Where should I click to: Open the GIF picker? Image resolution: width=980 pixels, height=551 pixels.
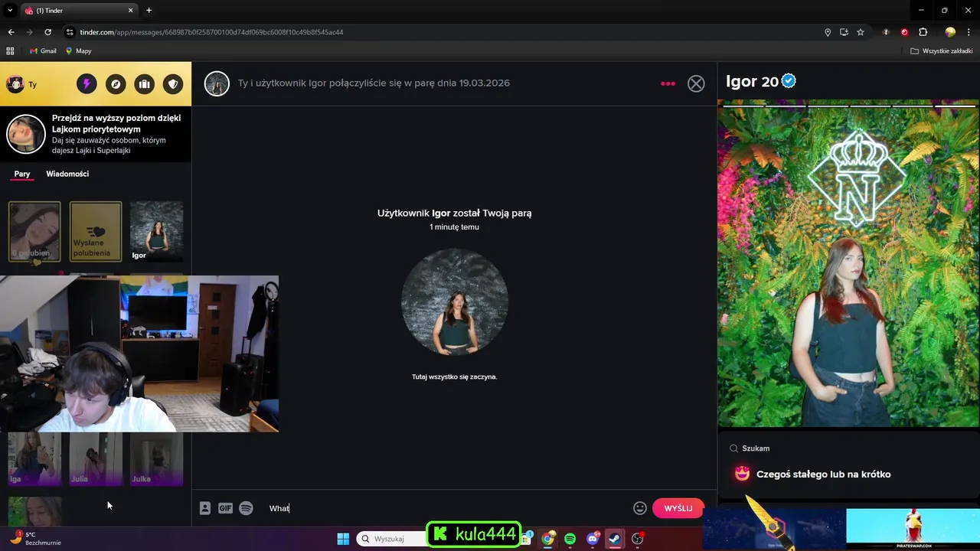tap(225, 508)
